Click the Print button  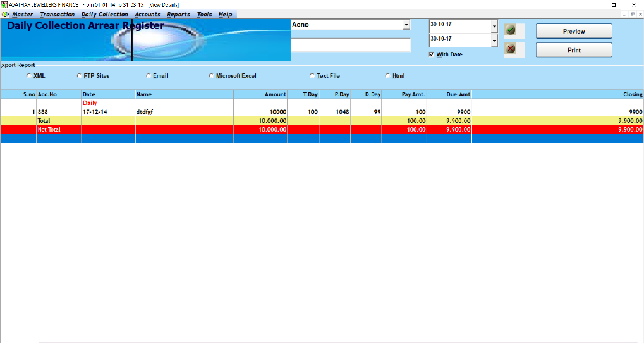(573, 50)
